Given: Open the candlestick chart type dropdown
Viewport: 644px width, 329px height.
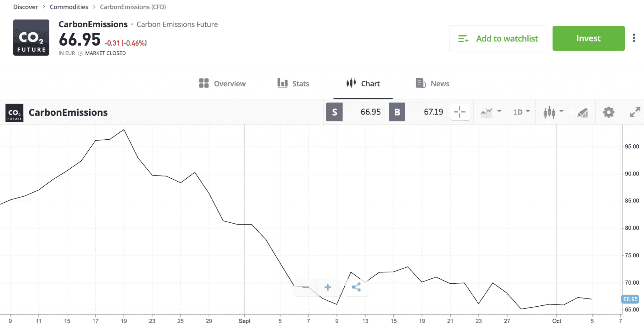Looking at the screenshot, I should pos(553,112).
